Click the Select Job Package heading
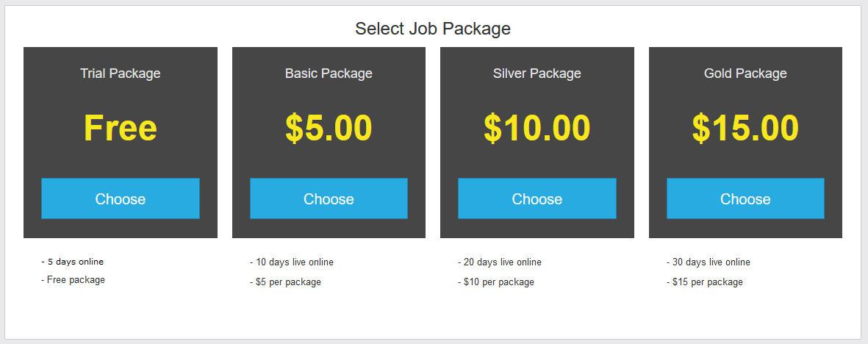The height and width of the screenshot is (344, 868). (433, 29)
